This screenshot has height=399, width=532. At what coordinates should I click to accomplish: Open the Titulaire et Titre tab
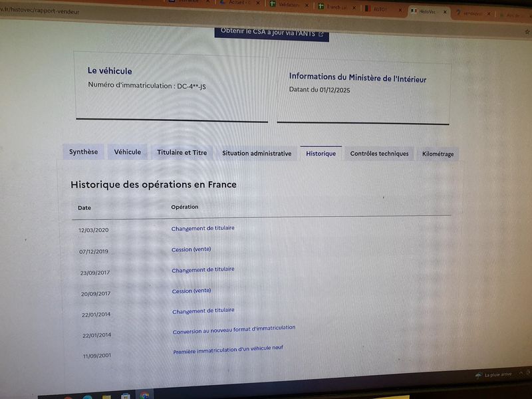(x=182, y=153)
